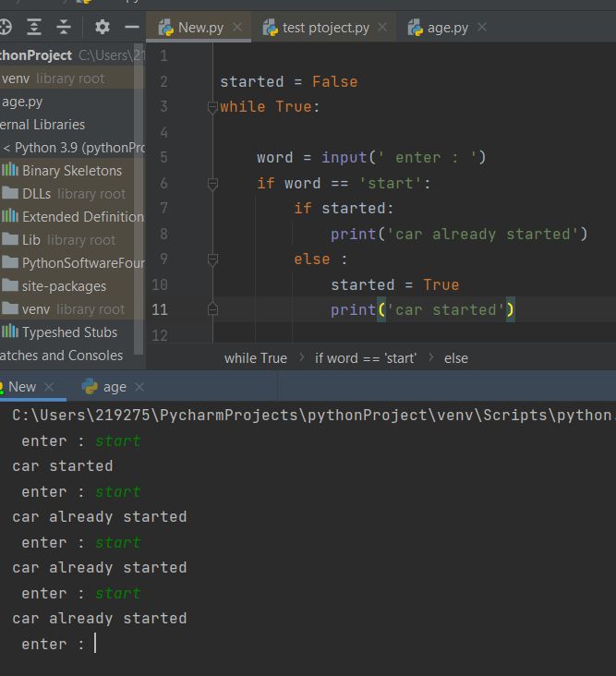This screenshot has width=616, height=676.
Task: Click the input(' enter : ') call
Action: tap(404, 157)
